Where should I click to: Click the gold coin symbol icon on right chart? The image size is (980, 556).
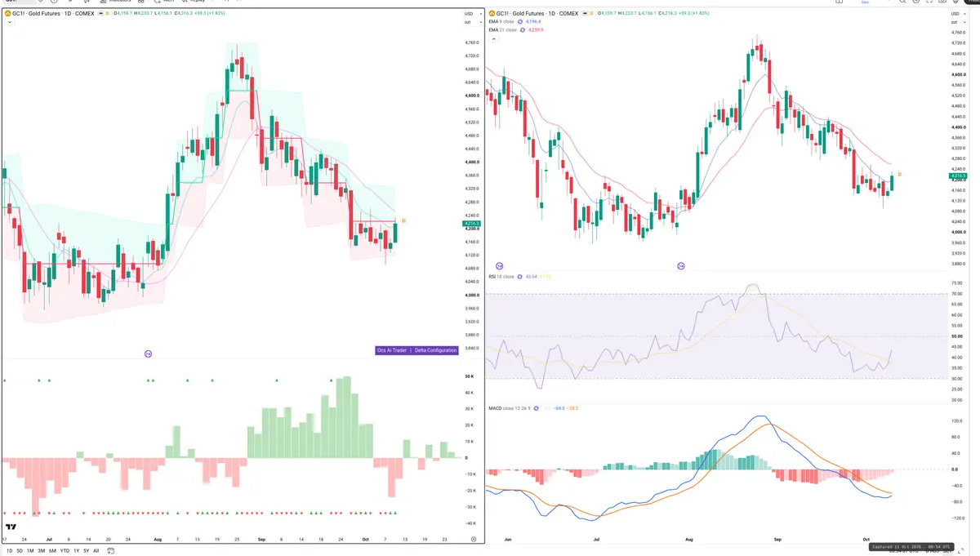pyautogui.click(x=492, y=13)
